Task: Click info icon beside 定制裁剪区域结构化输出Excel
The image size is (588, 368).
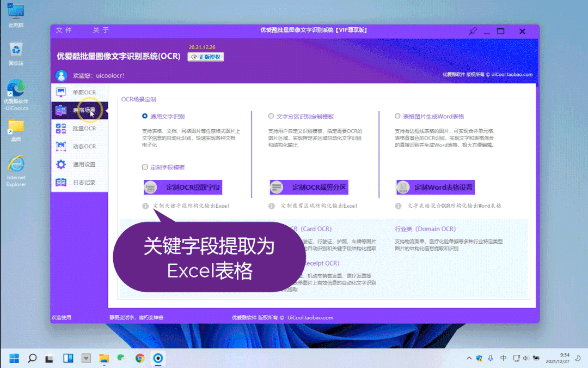Action: (x=272, y=206)
